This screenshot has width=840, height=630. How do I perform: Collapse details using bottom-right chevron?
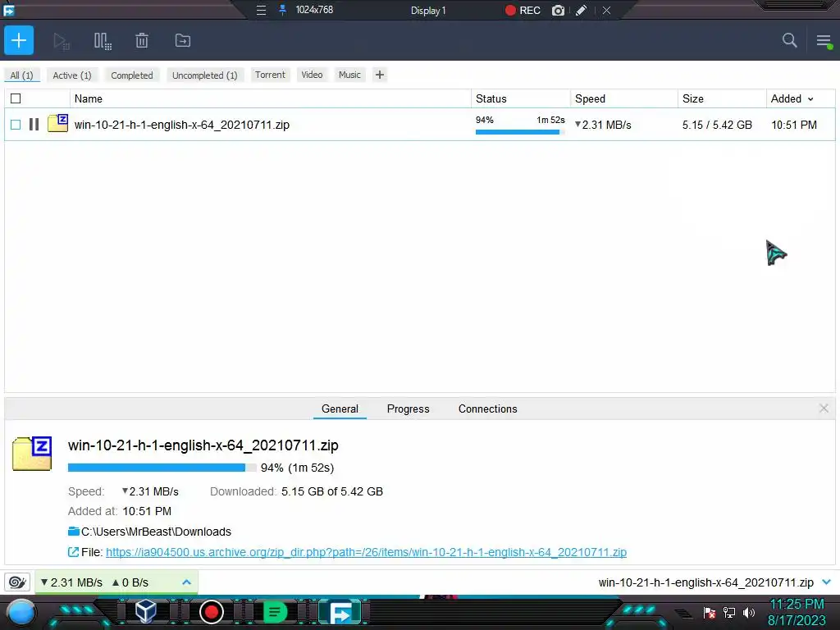click(827, 582)
